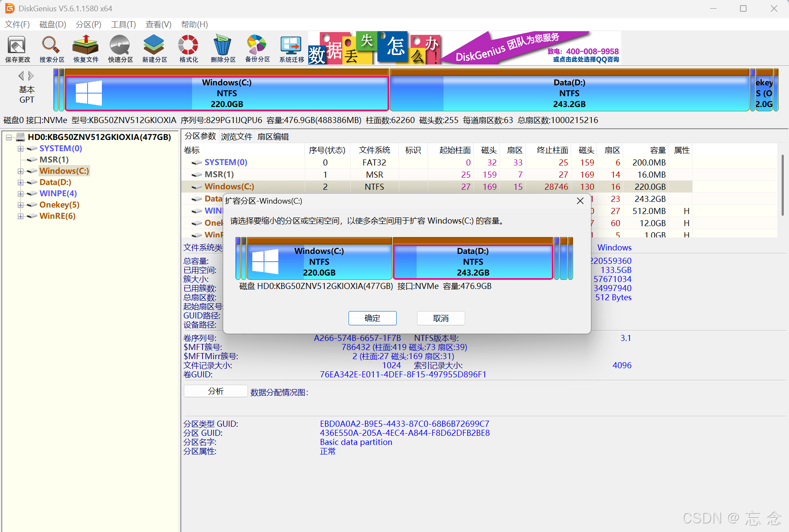Image resolution: width=789 pixels, height=532 pixels.
Task: Launch the 恢复文件 tool
Action: [x=86, y=49]
